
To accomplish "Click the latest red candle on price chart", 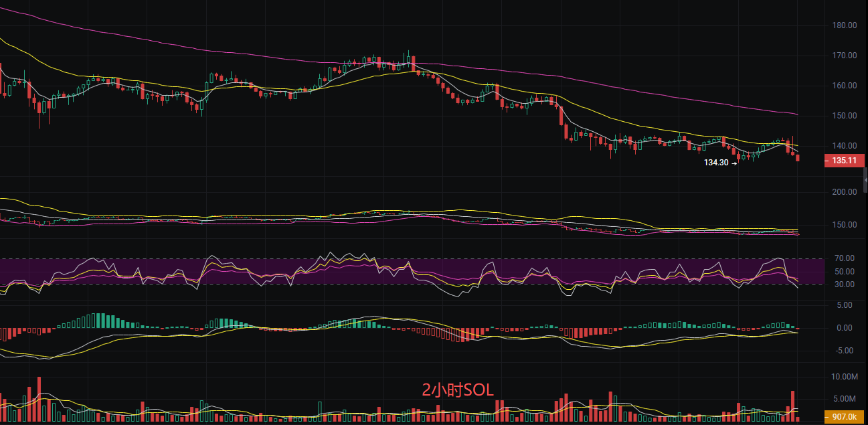I will tap(798, 158).
